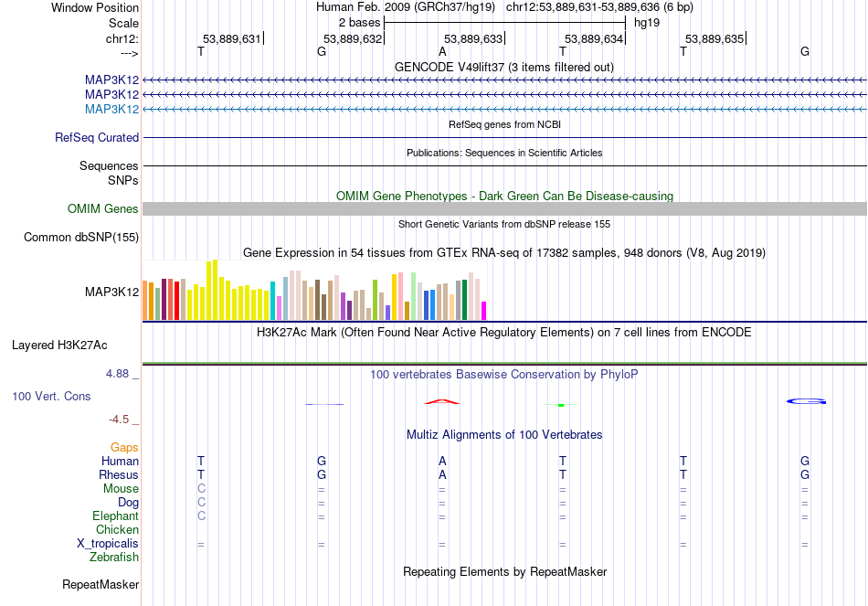This screenshot has width=868, height=606.
Task: Click the blue G conservation logo
Action: 806,401
